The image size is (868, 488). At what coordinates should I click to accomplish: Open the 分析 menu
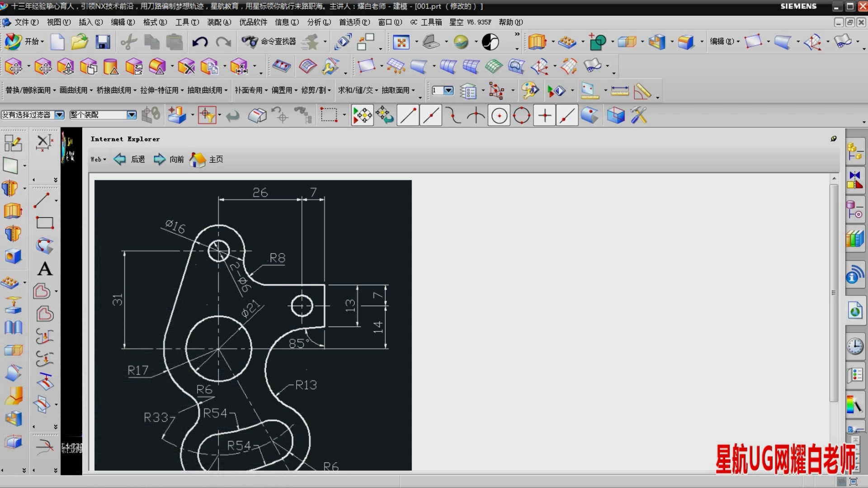click(x=319, y=22)
